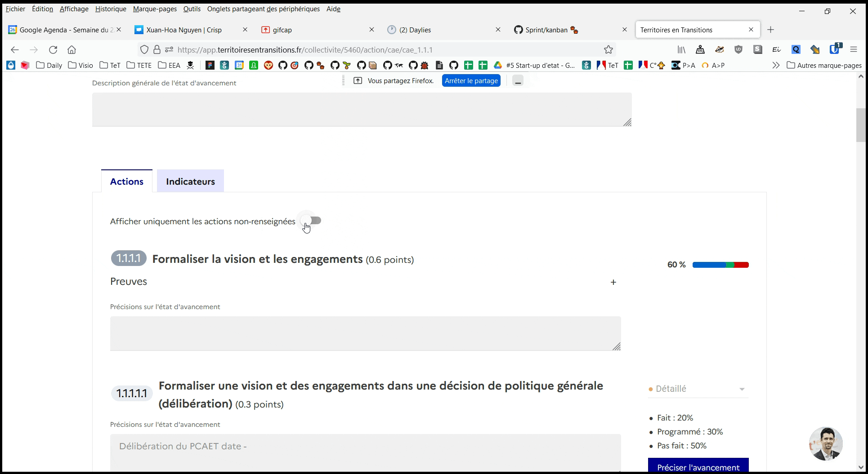Expand the Autres marque-pages folder
This screenshot has width=868, height=474.
824,65
